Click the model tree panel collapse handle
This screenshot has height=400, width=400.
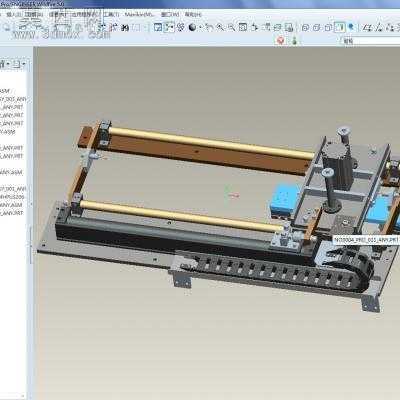click(x=32, y=246)
